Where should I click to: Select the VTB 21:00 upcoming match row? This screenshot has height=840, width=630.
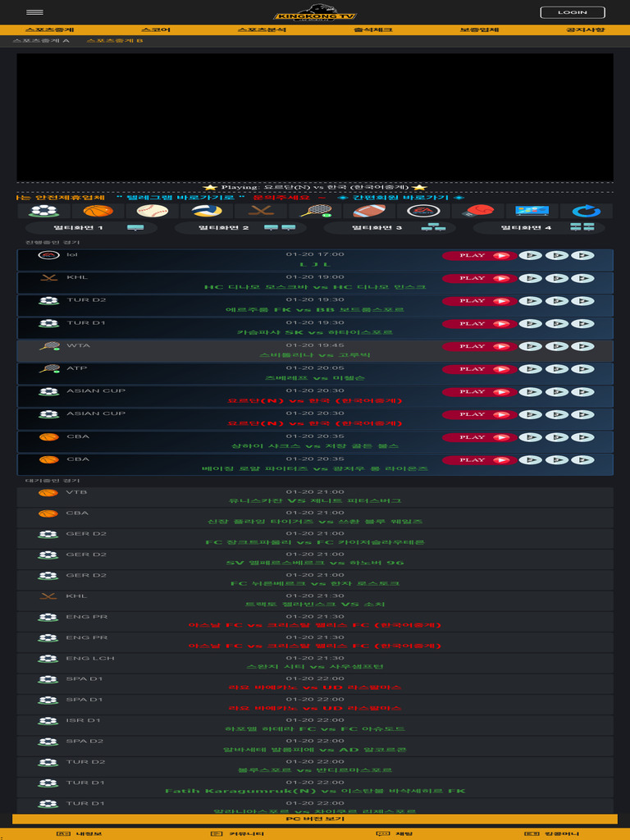click(315, 496)
